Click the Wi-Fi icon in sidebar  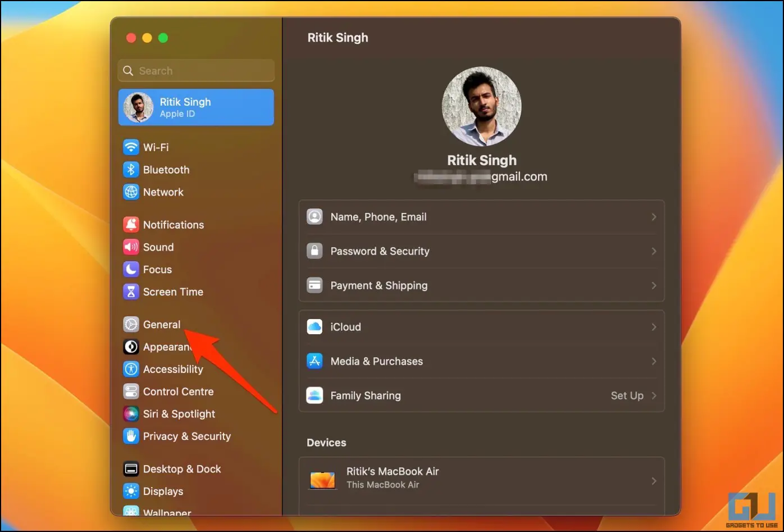coord(131,147)
